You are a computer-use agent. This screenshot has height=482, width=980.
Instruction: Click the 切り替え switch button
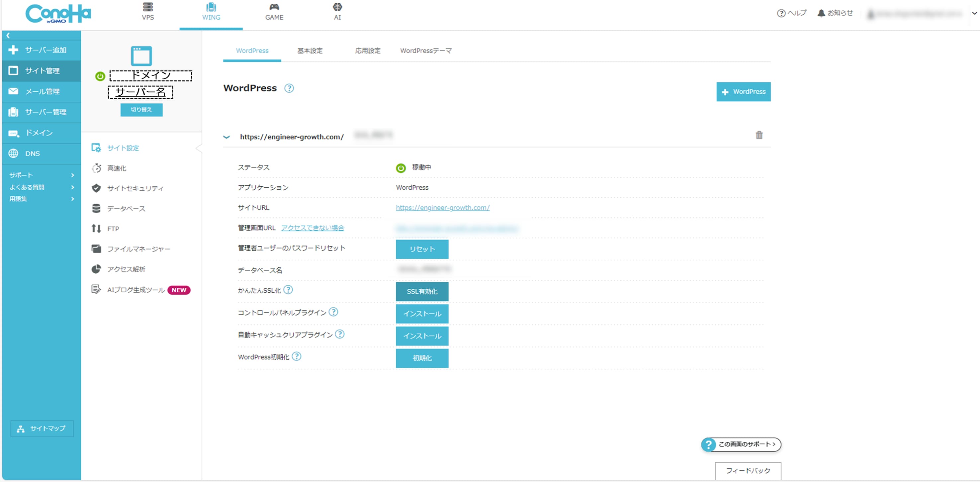coord(141,110)
